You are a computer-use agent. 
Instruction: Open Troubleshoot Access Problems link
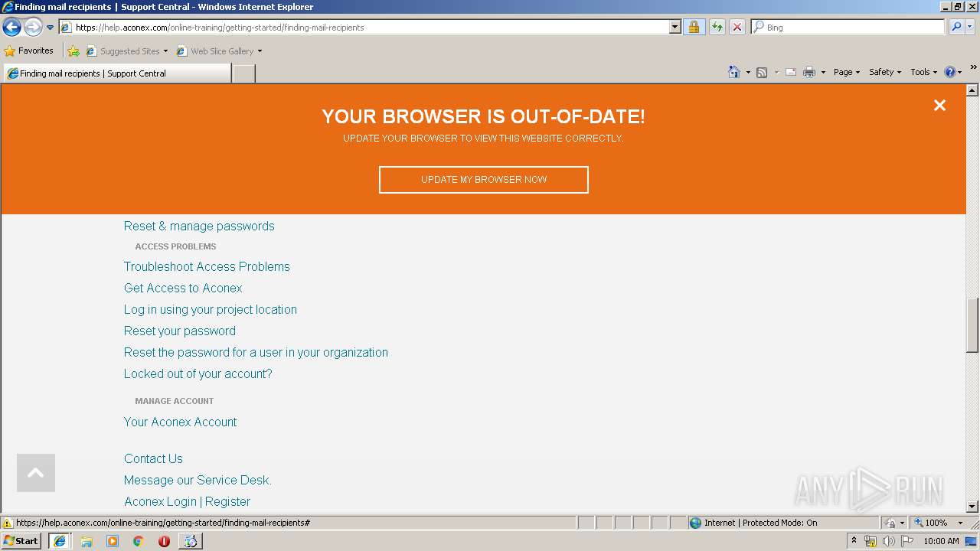click(x=207, y=266)
